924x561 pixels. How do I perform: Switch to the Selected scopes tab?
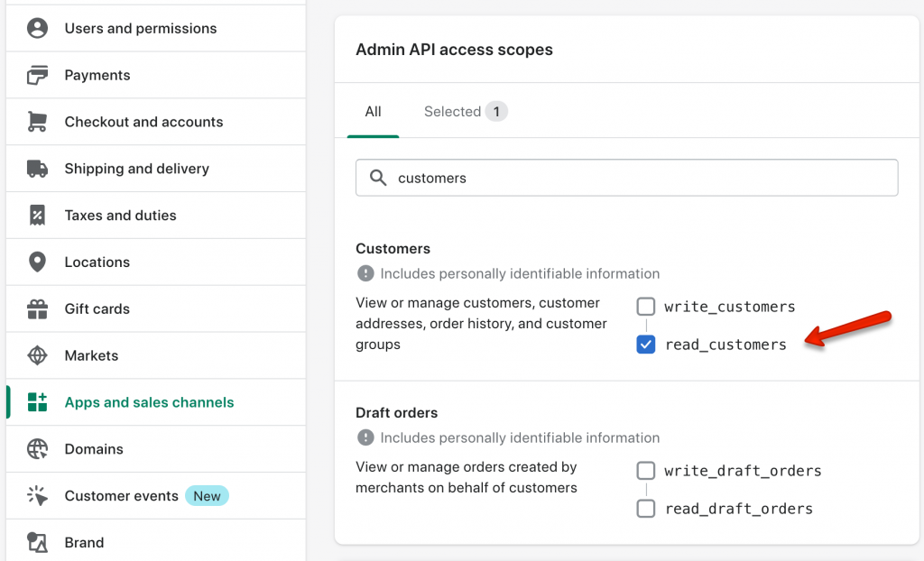coord(466,111)
